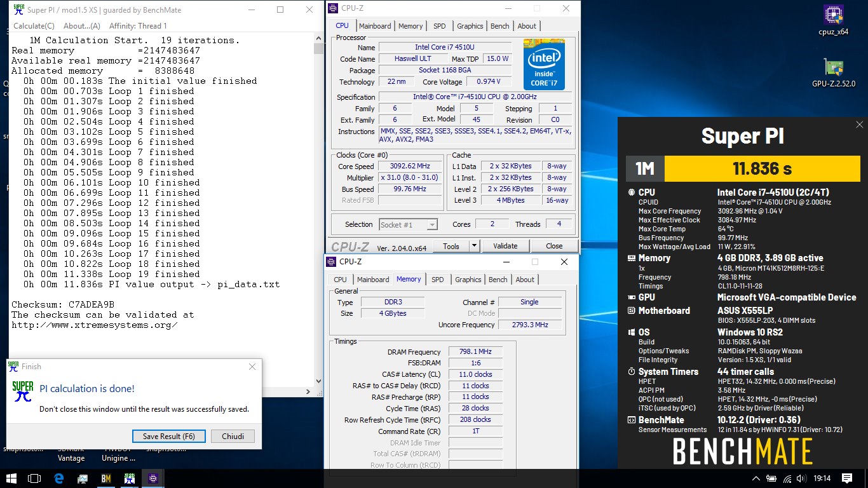Switch to CPU-Z via taskbar icon
Viewport: 868px width, 488px height.
pyautogui.click(x=153, y=478)
